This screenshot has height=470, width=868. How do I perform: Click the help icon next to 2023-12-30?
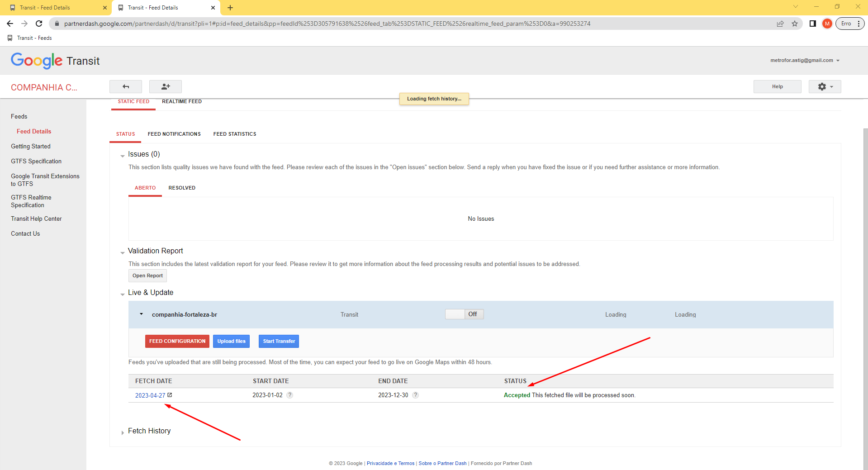416,395
